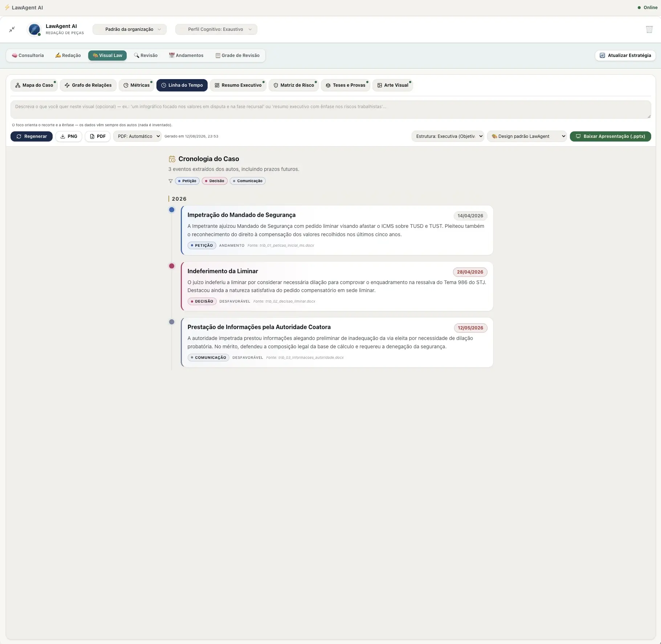This screenshot has height=644, width=661.
Task: Toggle the Decisão filter chip
Action: (215, 181)
